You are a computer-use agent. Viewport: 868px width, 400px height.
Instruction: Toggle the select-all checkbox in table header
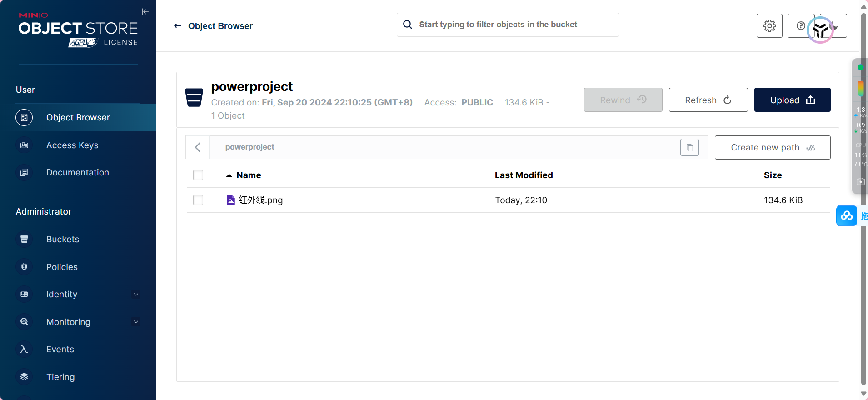tap(198, 175)
